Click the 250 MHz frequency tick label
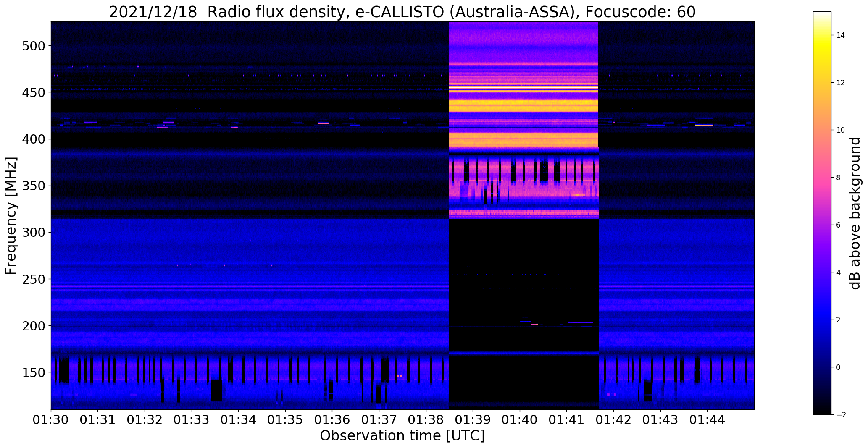The width and height of the screenshot is (868, 448). (33, 279)
